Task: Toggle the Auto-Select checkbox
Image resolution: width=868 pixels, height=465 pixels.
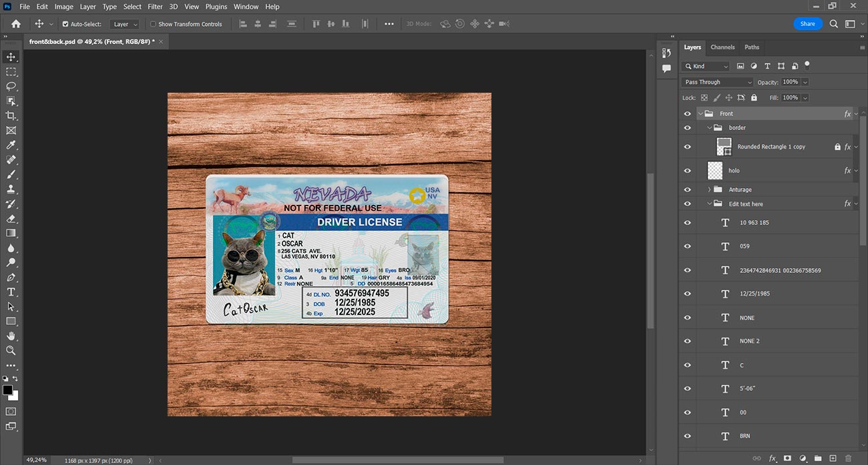Action: pyautogui.click(x=65, y=24)
